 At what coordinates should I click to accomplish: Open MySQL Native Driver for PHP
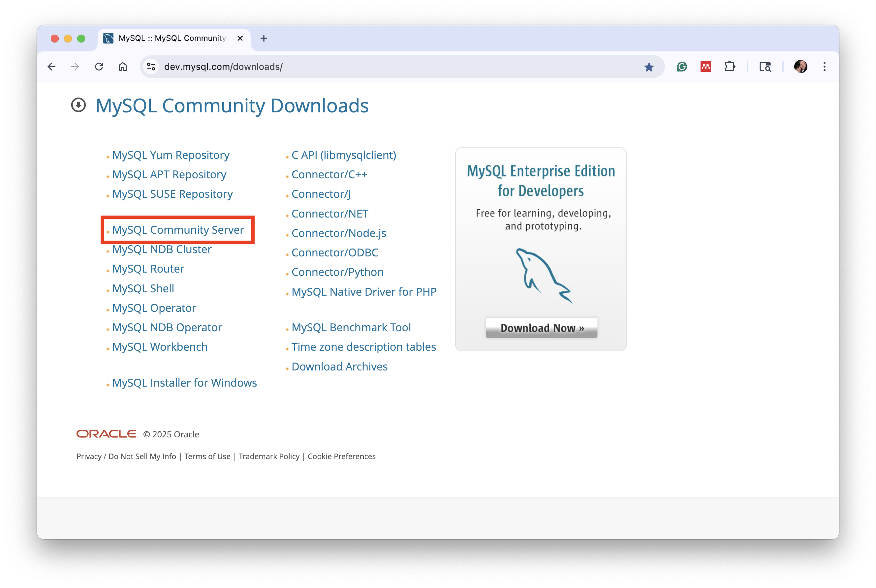click(x=364, y=291)
